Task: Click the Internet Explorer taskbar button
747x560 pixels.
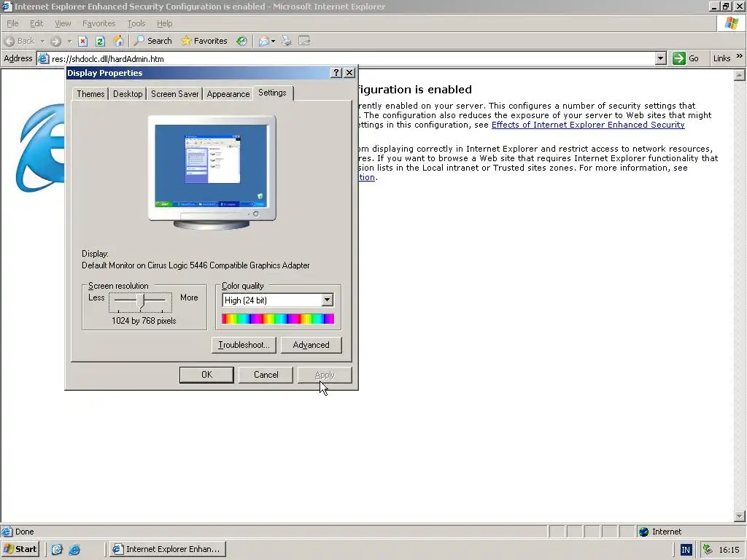Action: (x=167, y=549)
